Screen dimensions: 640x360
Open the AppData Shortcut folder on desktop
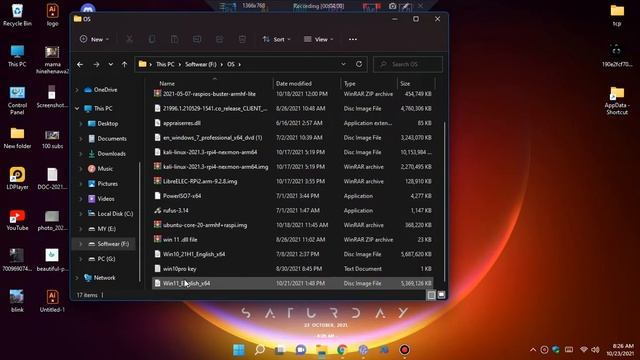pyautogui.click(x=617, y=100)
